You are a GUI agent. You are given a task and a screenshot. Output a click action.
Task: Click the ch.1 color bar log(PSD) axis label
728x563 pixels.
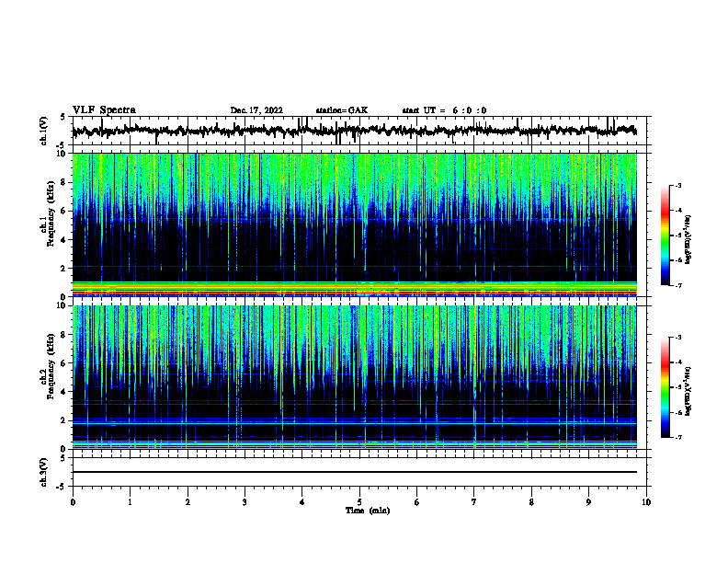688,239
